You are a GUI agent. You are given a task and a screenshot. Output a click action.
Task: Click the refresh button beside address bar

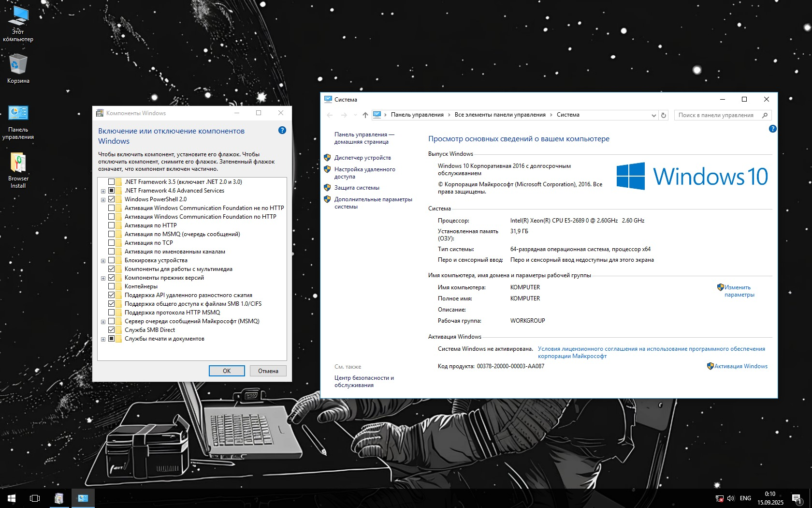tap(664, 115)
